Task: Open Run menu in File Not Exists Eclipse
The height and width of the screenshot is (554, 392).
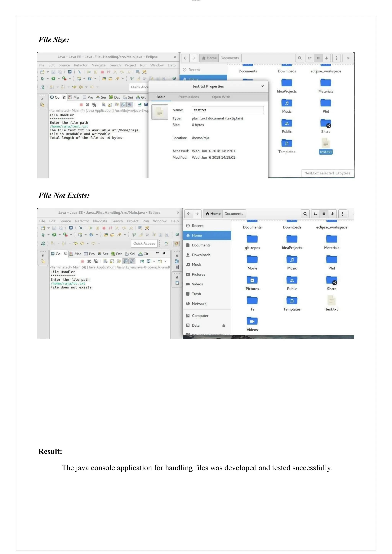Action: [x=145, y=221]
